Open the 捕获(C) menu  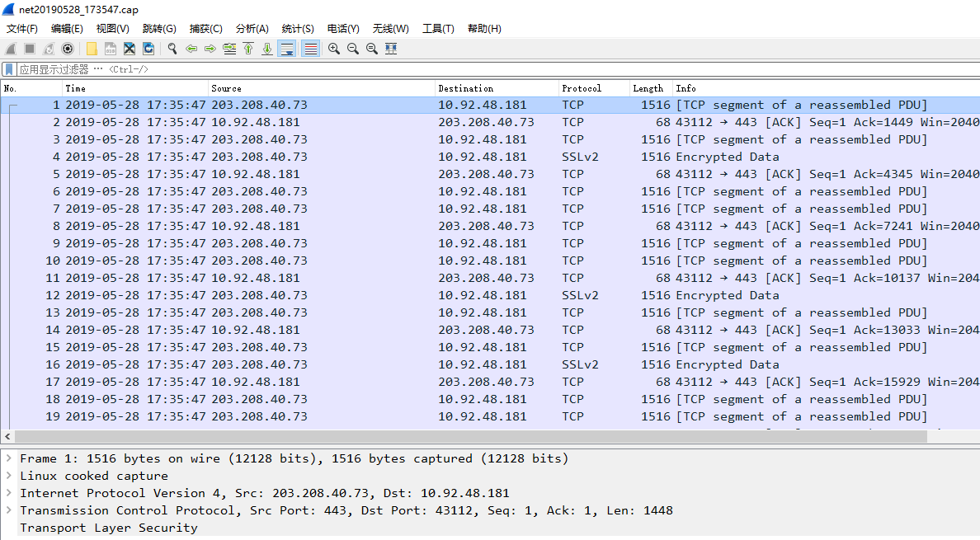205,29
